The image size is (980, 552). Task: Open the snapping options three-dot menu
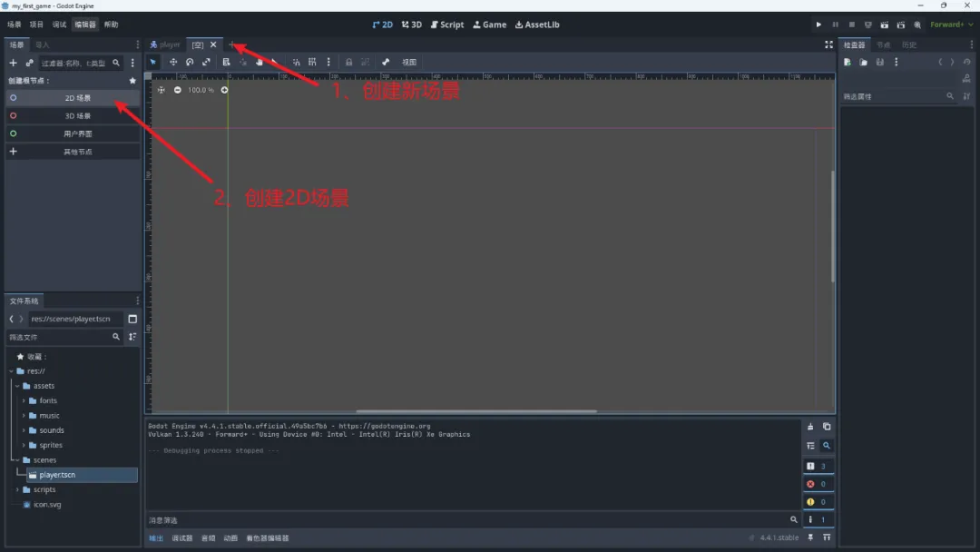point(328,62)
